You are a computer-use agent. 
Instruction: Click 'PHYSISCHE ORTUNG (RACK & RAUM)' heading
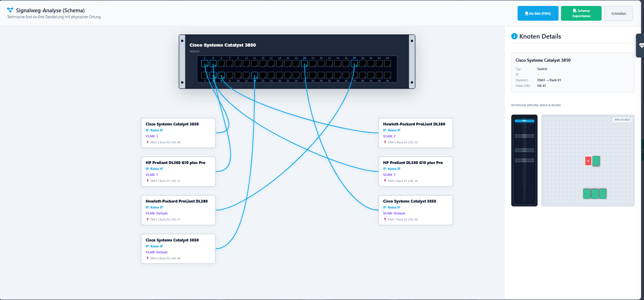[536, 105]
